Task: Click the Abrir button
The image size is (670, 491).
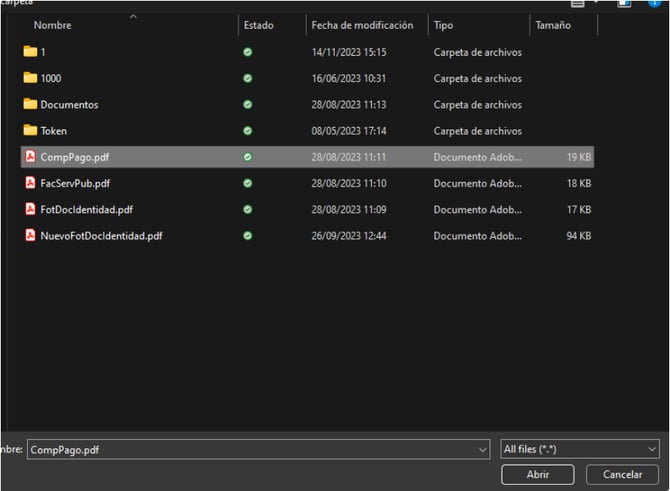Action: point(537,475)
